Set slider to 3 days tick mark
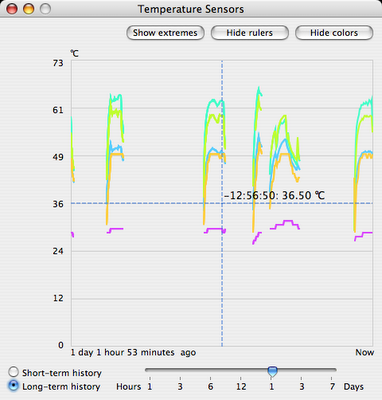Viewport: 382px width, 400px height. point(301,379)
